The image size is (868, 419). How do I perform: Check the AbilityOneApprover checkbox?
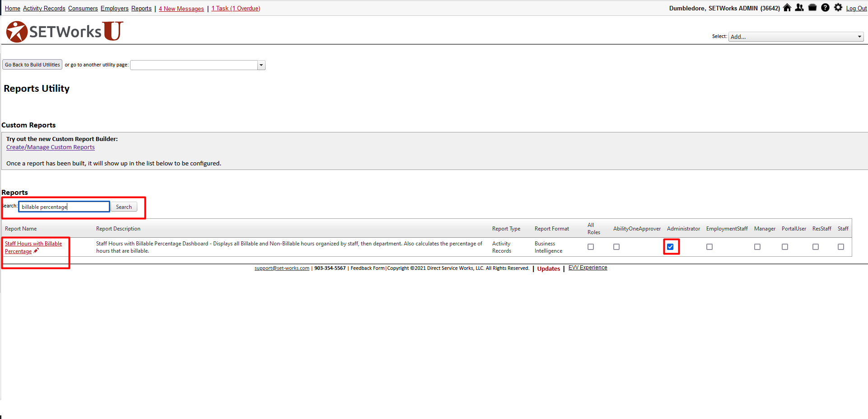pyautogui.click(x=616, y=247)
